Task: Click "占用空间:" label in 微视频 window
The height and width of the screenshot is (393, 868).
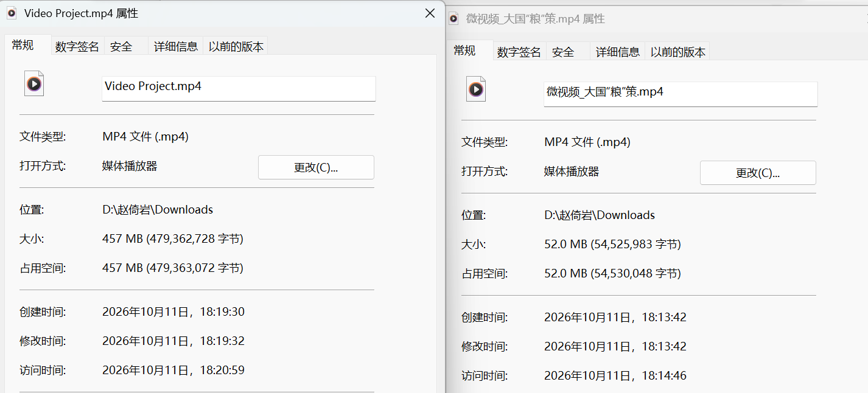Action: [485, 274]
